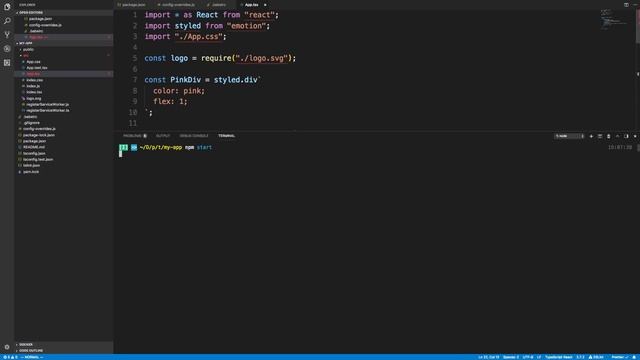640x360 pixels.
Task: Kill the terminal with trash icon
Action: (608, 136)
